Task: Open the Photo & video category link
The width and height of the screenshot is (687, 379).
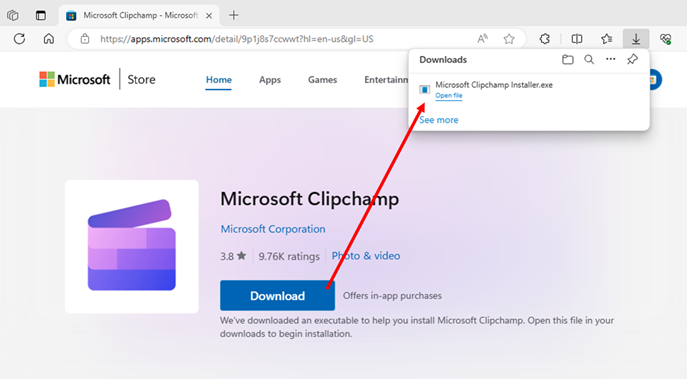Action: pos(366,256)
